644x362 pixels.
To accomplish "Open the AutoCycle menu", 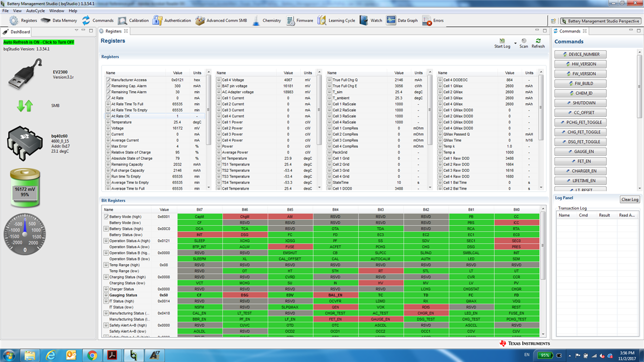I will pos(36,10).
